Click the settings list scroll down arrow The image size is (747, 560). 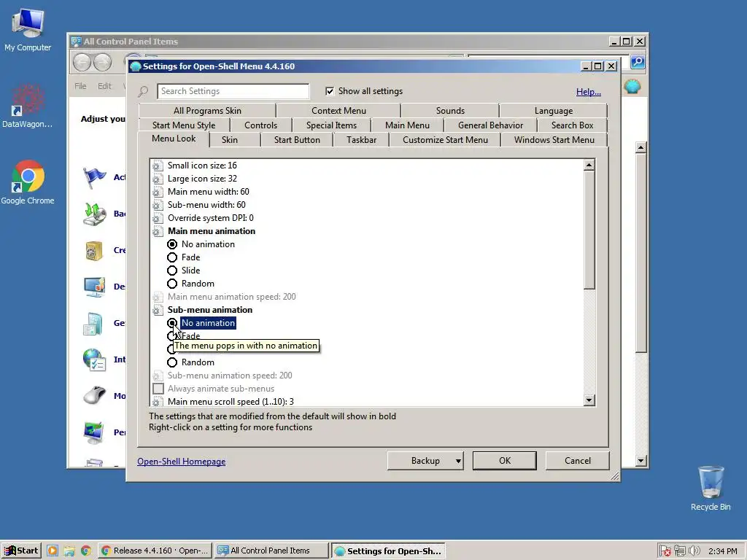pos(589,400)
